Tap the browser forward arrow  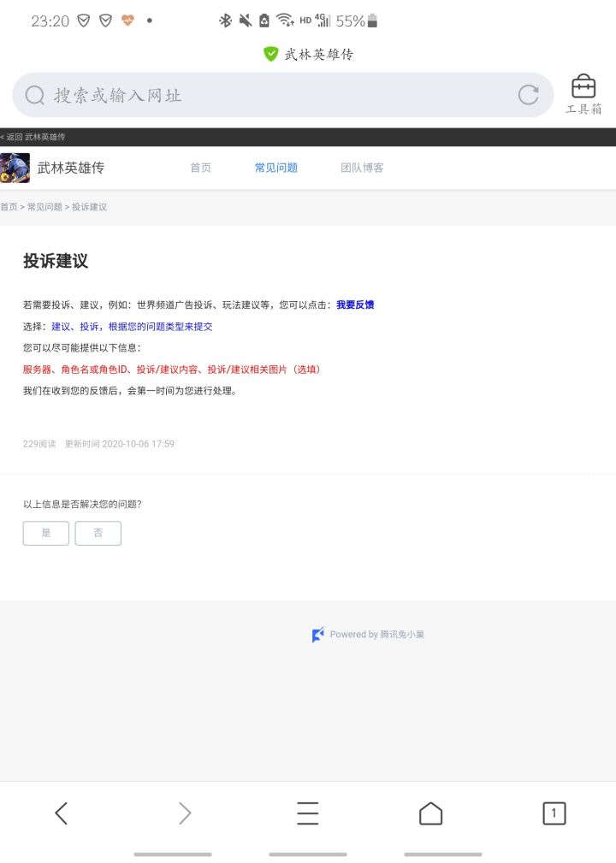185,813
